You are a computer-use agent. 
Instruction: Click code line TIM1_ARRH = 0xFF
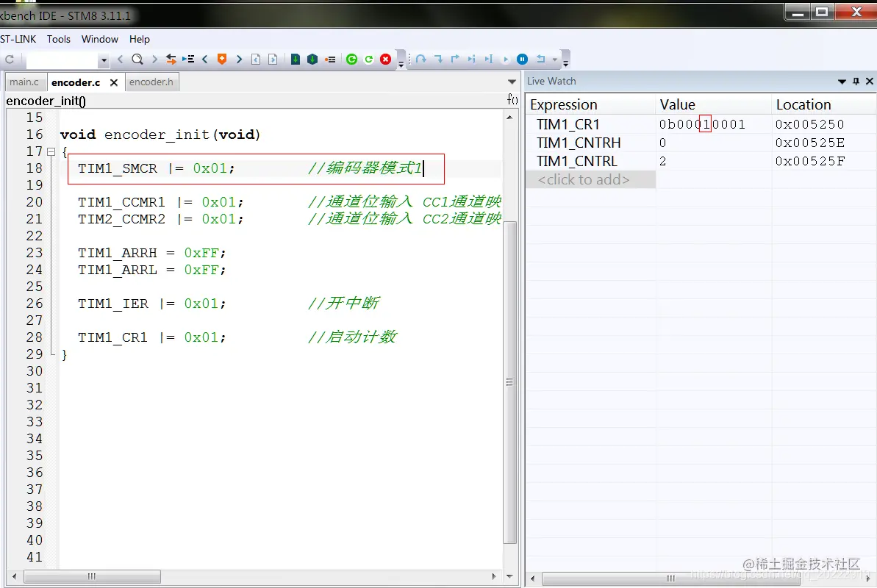click(151, 253)
